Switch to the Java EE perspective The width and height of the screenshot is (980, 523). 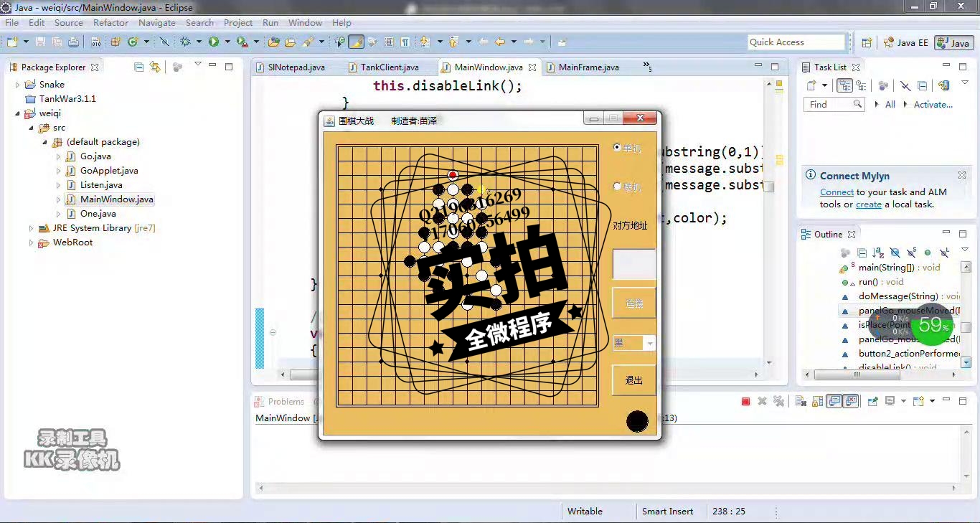905,43
